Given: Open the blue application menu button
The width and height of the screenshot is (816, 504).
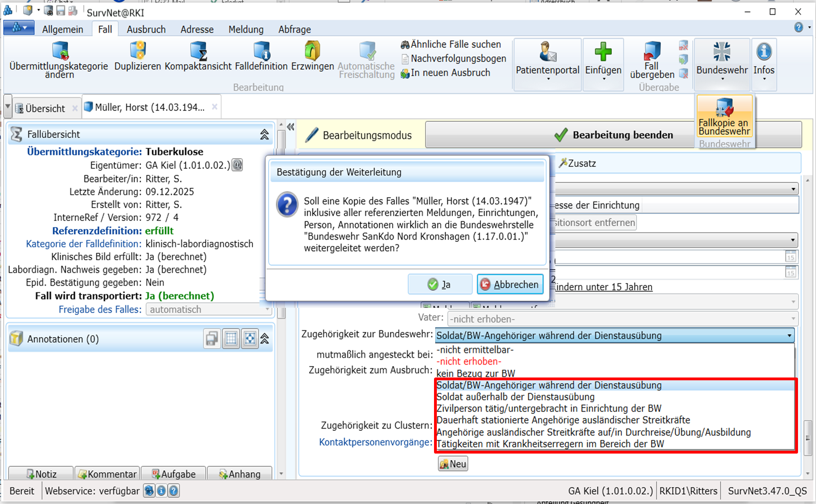Looking at the screenshot, I should click(19, 28).
